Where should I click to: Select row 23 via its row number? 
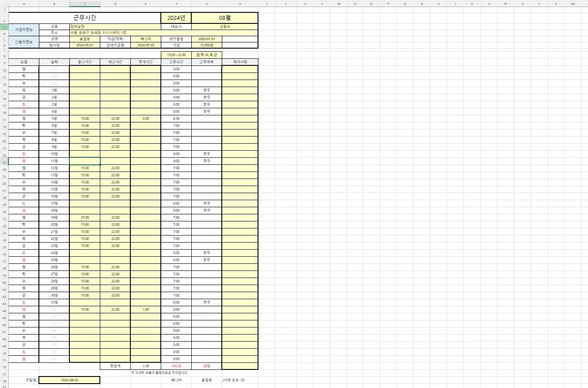click(x=4, y=161)
